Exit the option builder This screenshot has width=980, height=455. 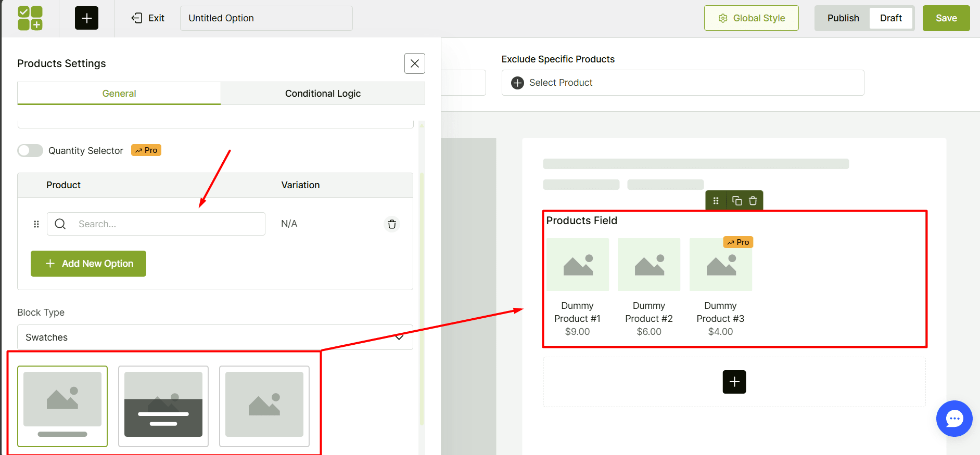point(148,18)
